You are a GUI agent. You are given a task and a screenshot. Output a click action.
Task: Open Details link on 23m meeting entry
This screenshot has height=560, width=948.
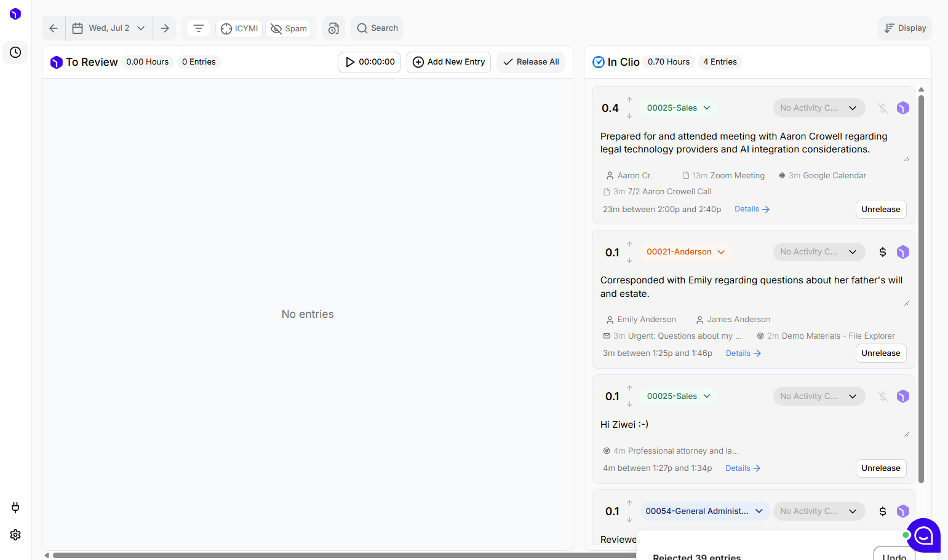pos(752,209)
